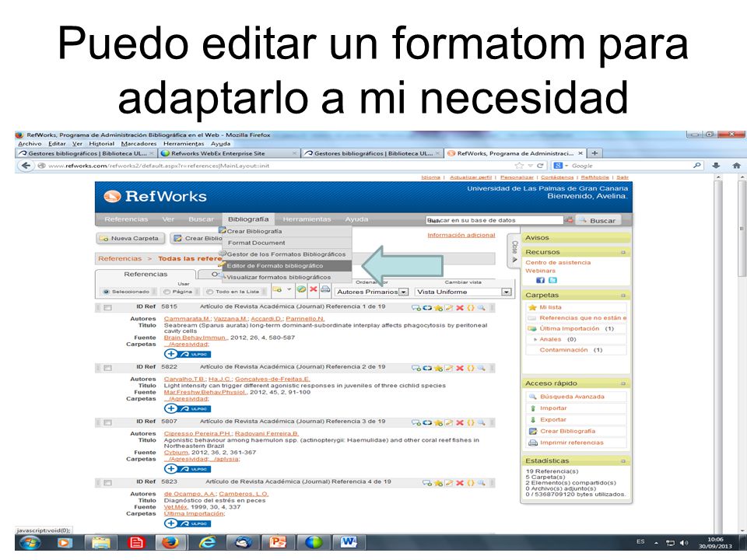Click the RefWorks logo
This screenshot has width=747, height=560.
[x=156, y=196]
